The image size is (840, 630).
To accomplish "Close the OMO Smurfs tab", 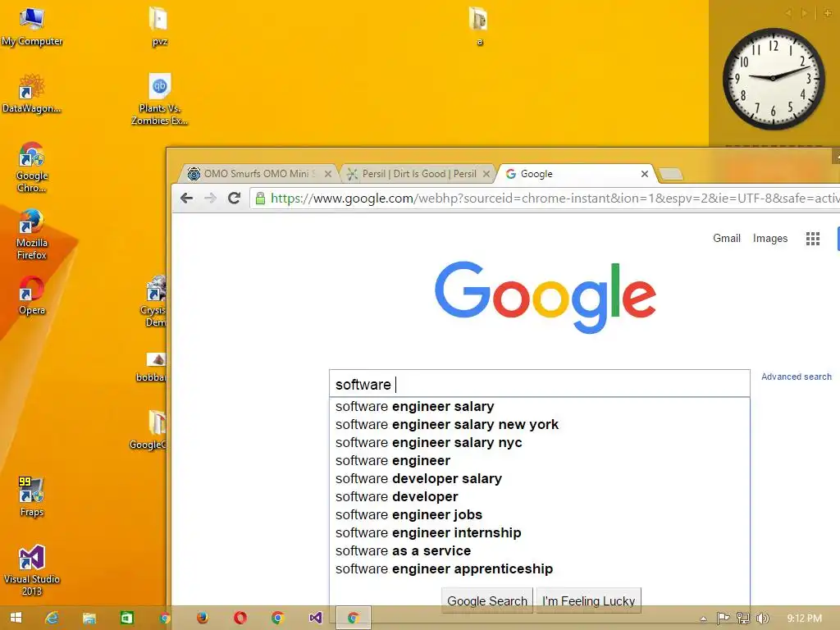I will coord(328,174).
